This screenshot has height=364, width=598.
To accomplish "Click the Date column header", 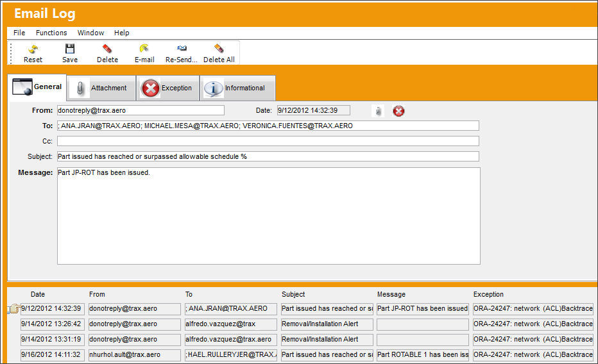I will tap(38, 294).
